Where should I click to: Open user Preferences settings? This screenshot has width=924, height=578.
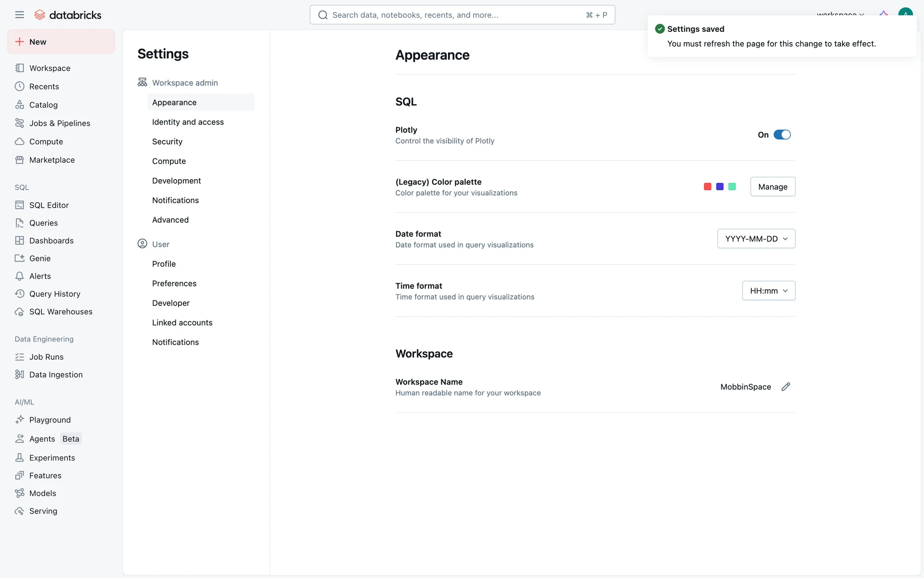[174, 283]
